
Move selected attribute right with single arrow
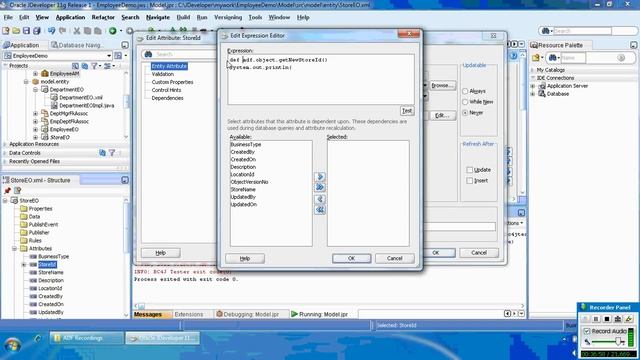320,177
